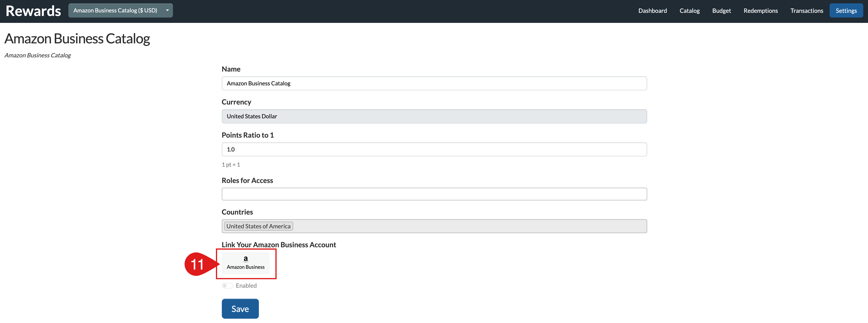Click the '1 pt = 1' hint text
868x323 pixels.
[x=231, y=164]
